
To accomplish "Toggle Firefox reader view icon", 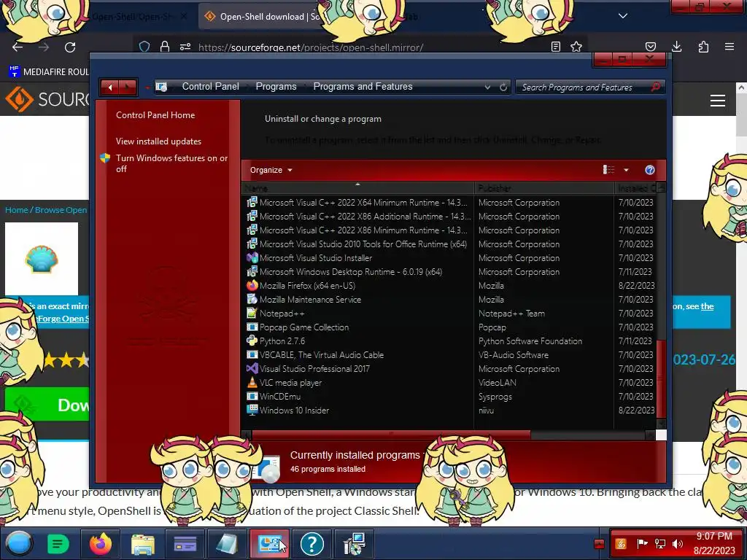I will click(555, 47).
